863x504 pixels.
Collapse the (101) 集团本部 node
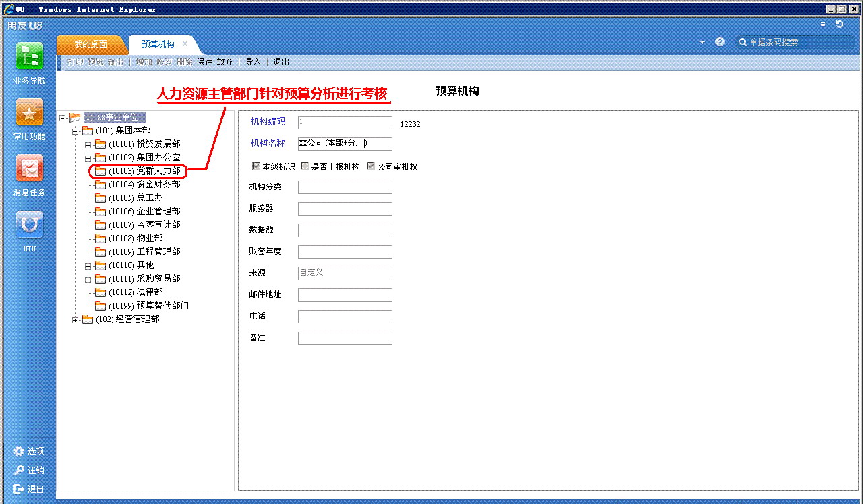(76, 131)
